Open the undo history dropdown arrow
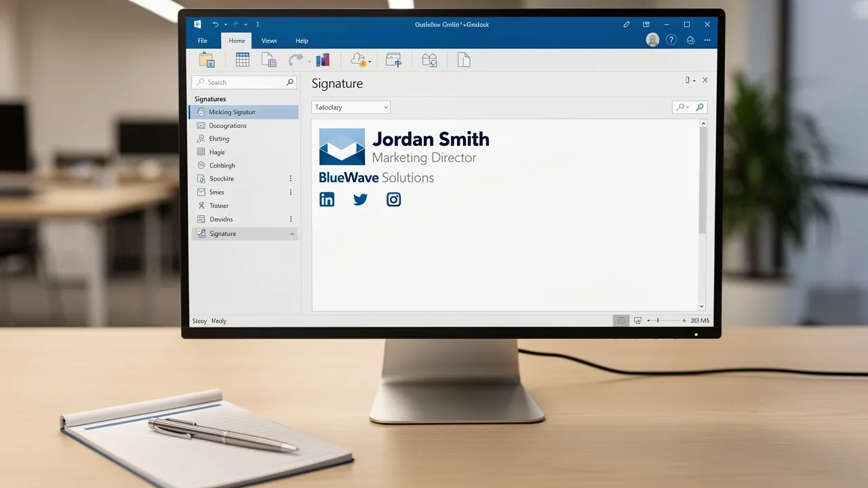The image size is (868, 488). (x=226, y=24)
